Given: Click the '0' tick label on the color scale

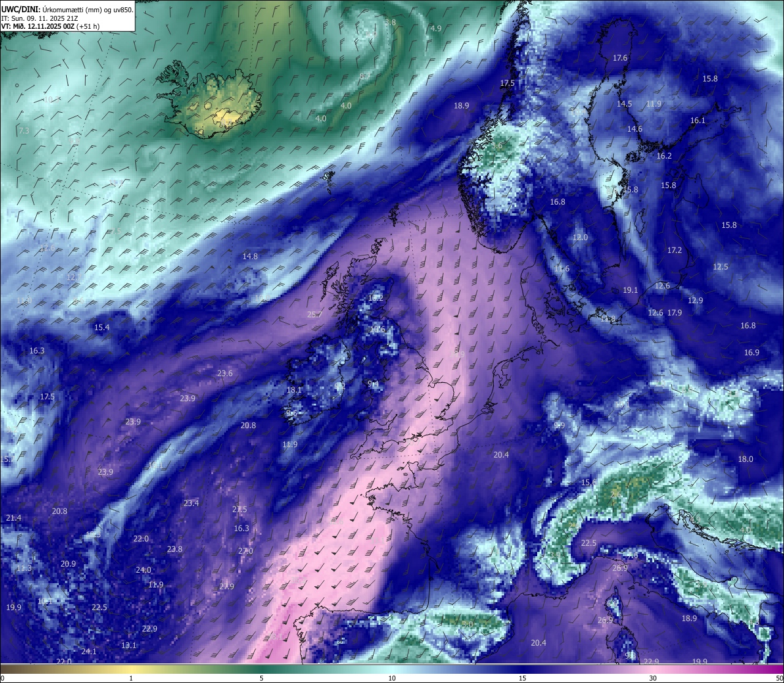Looking at the screenshot, I should click(2, 678).
